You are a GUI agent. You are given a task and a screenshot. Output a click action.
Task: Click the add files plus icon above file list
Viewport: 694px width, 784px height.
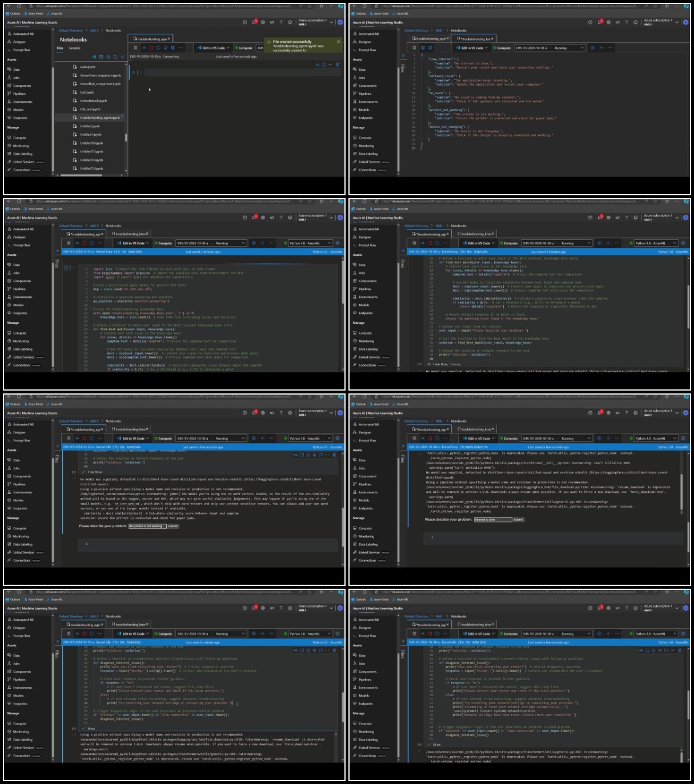click(x=108, y=57)
